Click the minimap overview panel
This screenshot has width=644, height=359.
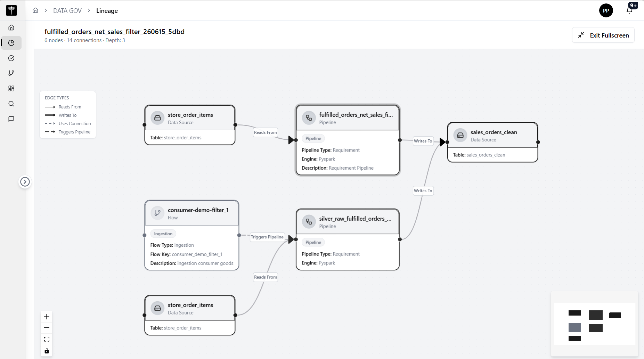594,324
